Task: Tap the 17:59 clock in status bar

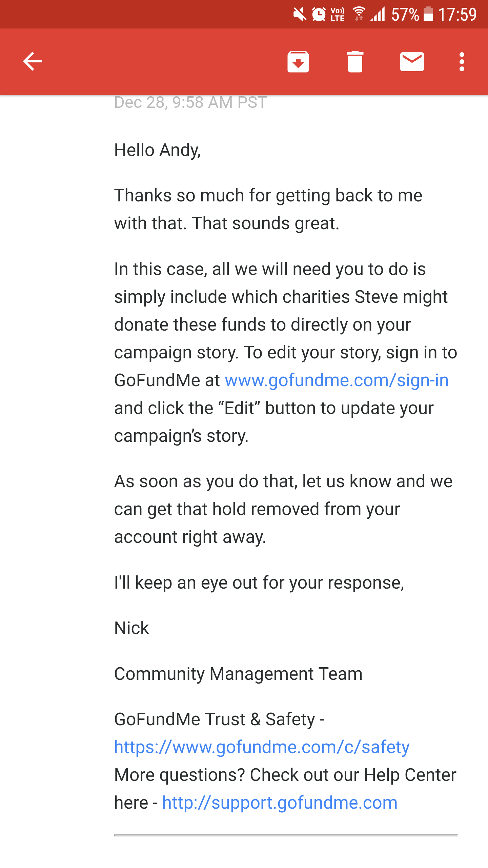Action: point(457,15)
